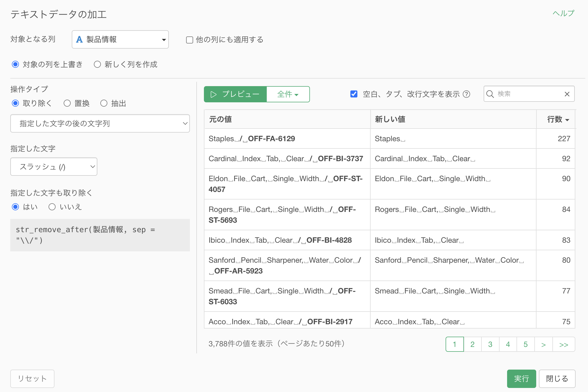Select 取り除く operation type
This screenshot has height=392, width=588.
point(15,103)
